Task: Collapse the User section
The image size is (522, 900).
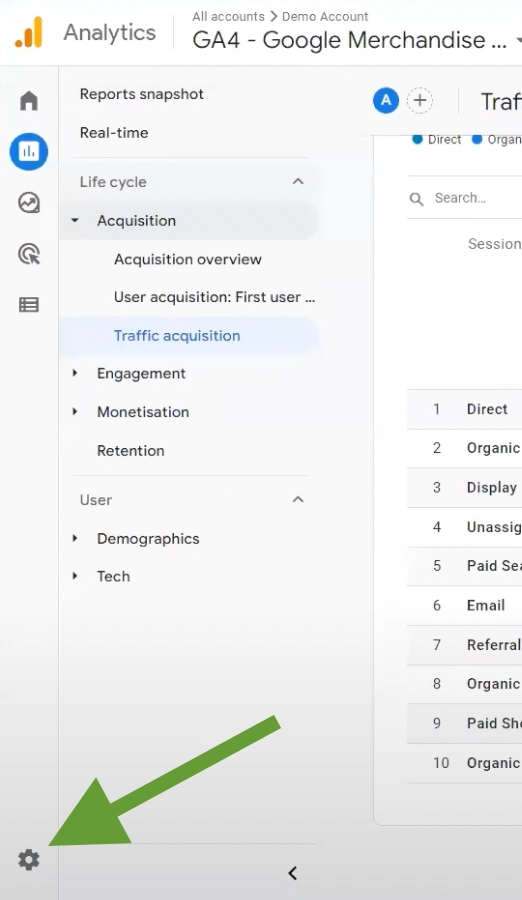Action: pyautogui.click(x=298, y=499)
